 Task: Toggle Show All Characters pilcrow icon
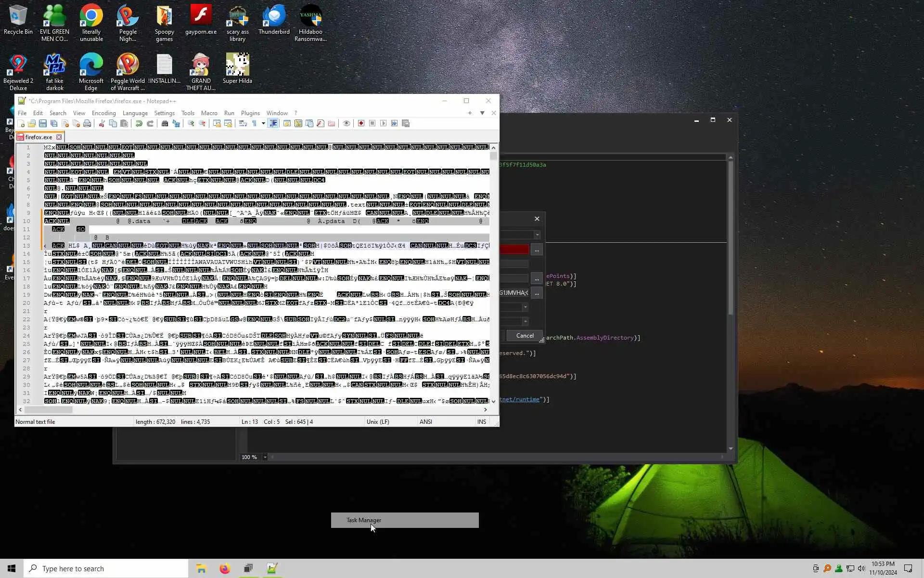pos(254,123)
